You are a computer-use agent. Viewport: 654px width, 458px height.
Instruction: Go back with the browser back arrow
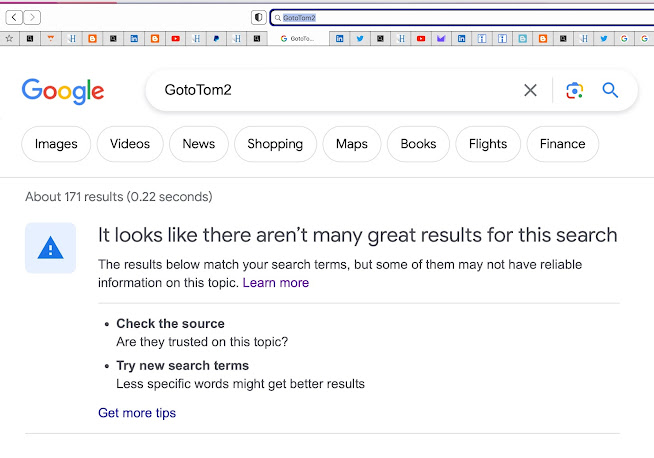(14, 18)
